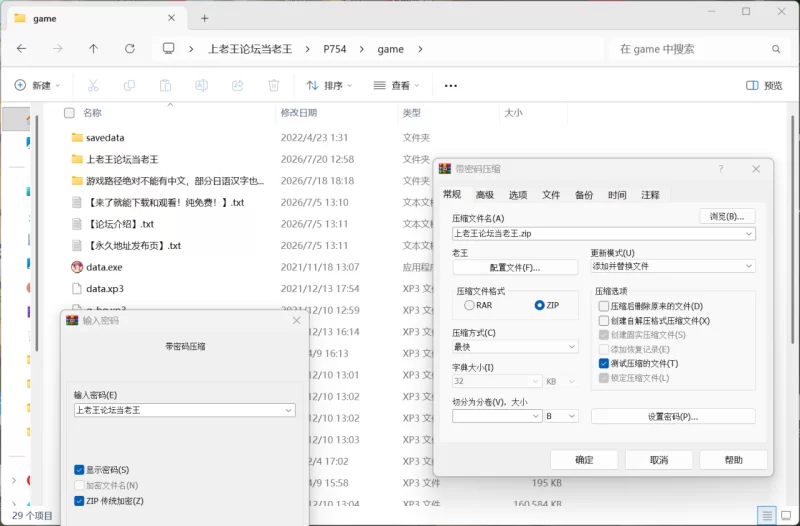Switch to Time tab

(x=617, y=195)
